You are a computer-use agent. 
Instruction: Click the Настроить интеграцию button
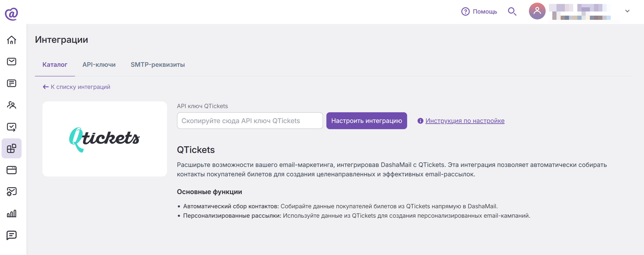pos(367,121)
